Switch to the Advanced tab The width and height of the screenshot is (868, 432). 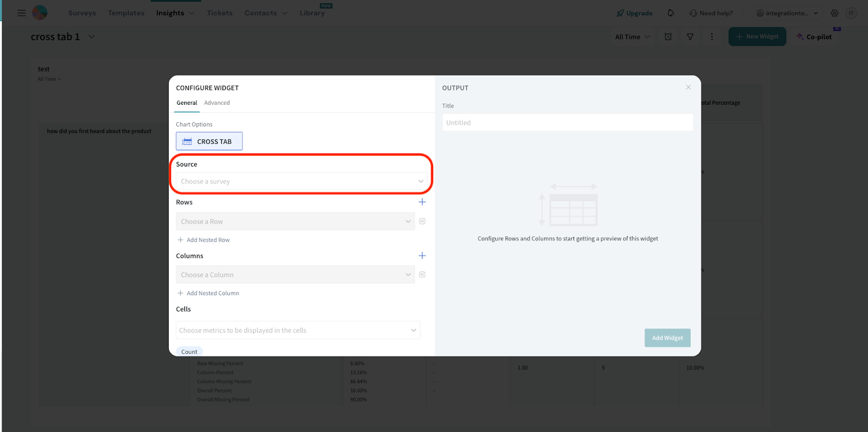(216, 103)
